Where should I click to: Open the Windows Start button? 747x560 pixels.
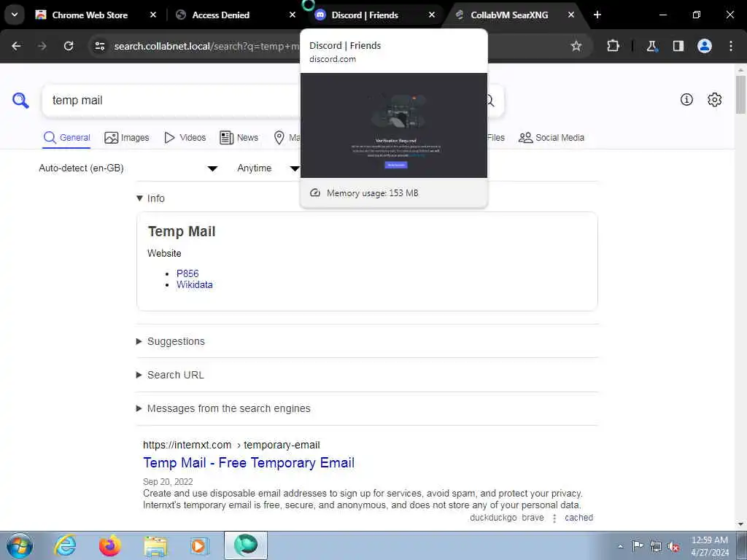point(20,545)
